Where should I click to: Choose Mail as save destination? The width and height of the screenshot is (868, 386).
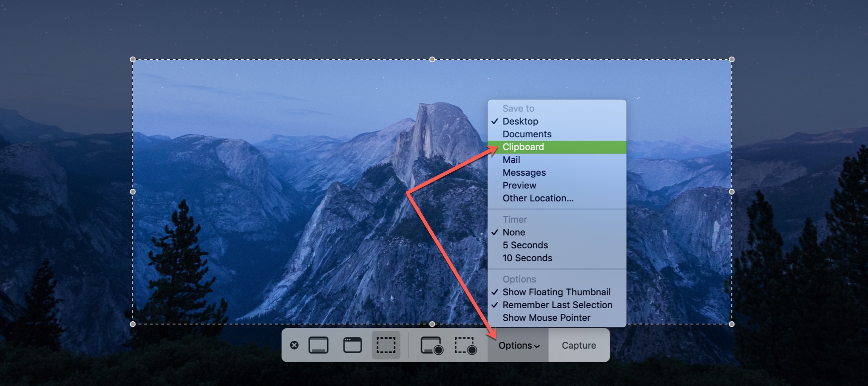(557, 160)
